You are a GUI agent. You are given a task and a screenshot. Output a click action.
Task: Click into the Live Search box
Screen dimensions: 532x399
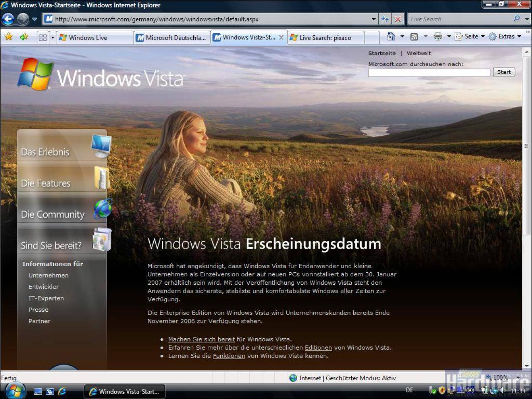(x=459, y=19)
